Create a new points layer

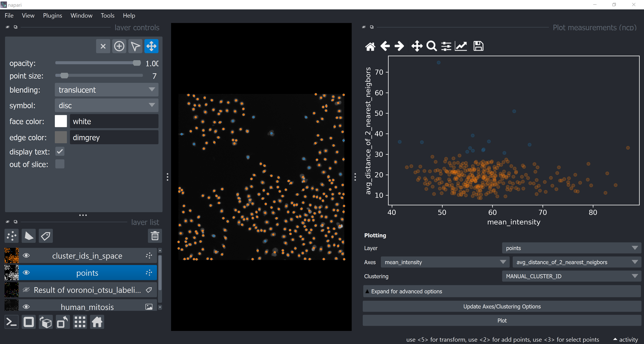click(x=12, y=236)
